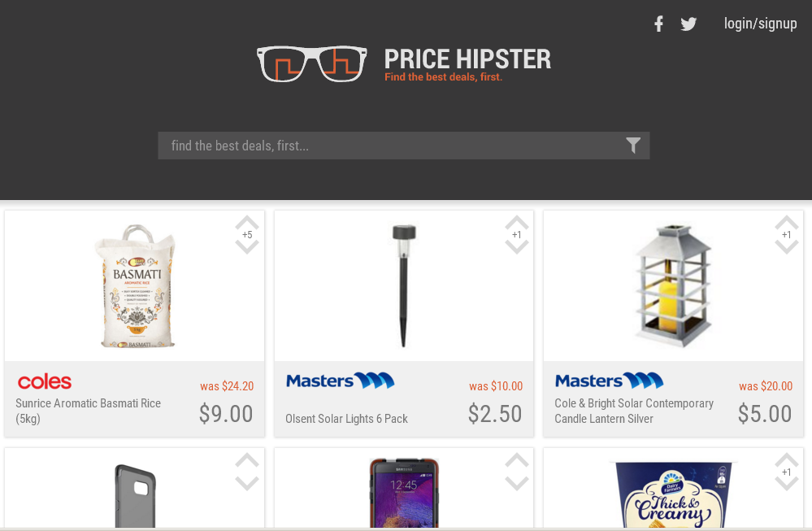Open the Twitter bird icon

point(688,24)
